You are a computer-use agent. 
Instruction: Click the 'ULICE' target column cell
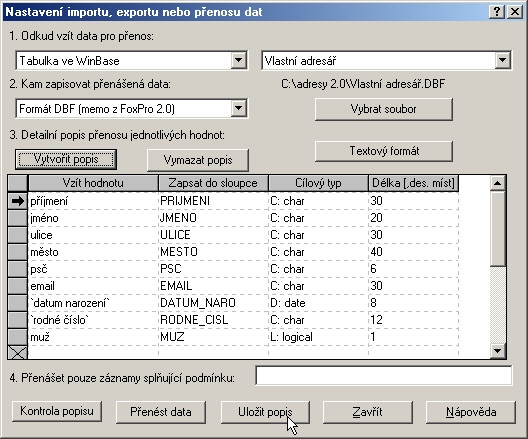[x=213, y=235]
